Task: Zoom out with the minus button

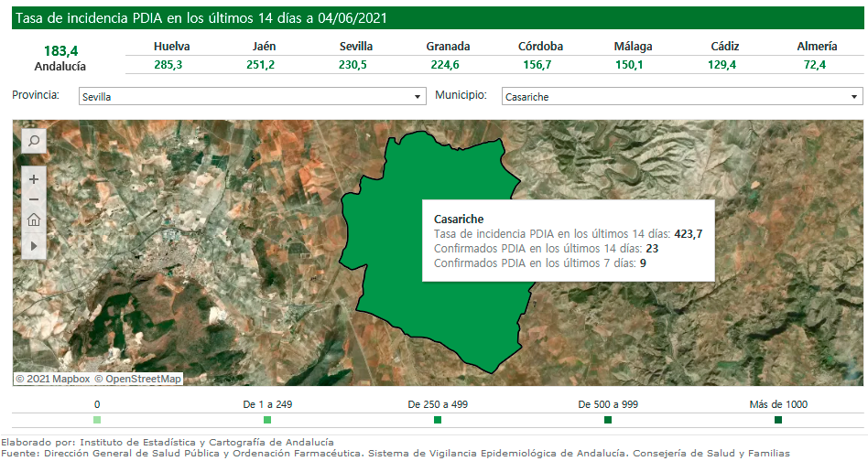Action: tap(34, 199)
